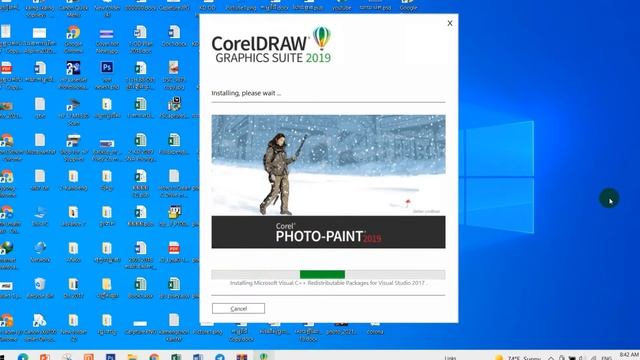Click the Corel PHOTO-PAINT 2019 banner
640x360 pixels.
328,232
